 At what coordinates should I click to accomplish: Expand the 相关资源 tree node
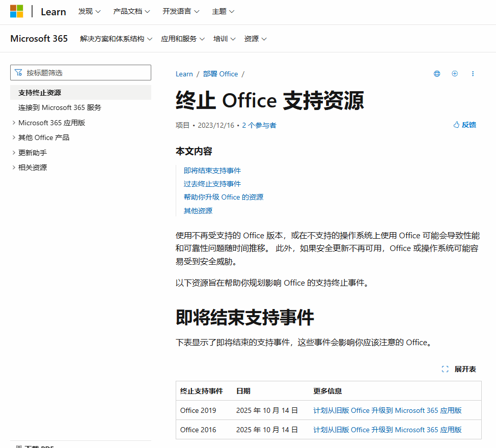14,167
